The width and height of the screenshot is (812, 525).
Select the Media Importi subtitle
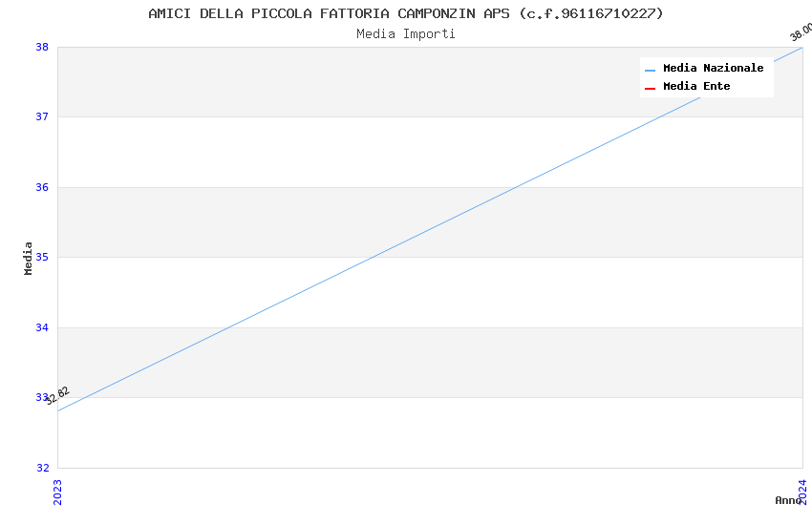pyautogui.click(x=406, y=33)
